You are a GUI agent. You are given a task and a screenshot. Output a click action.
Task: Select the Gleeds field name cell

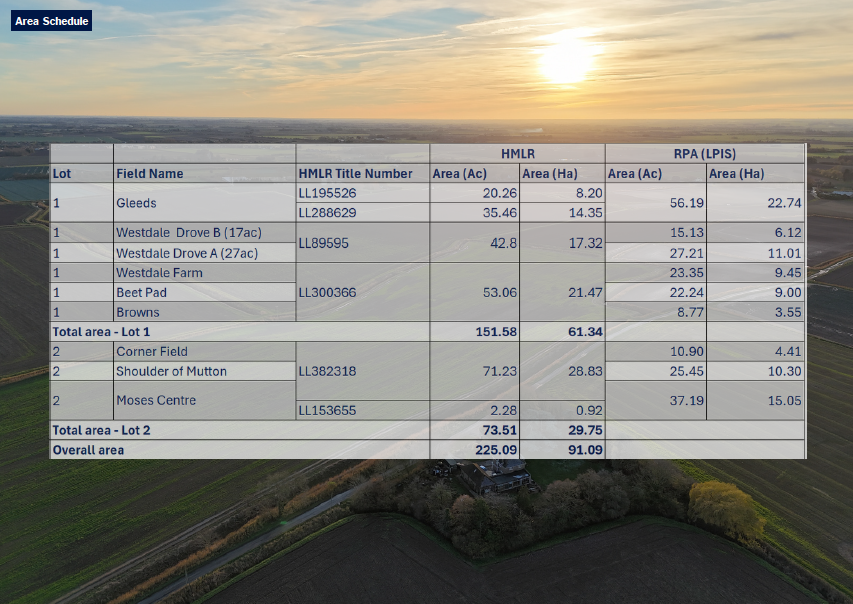pos(136,203)
